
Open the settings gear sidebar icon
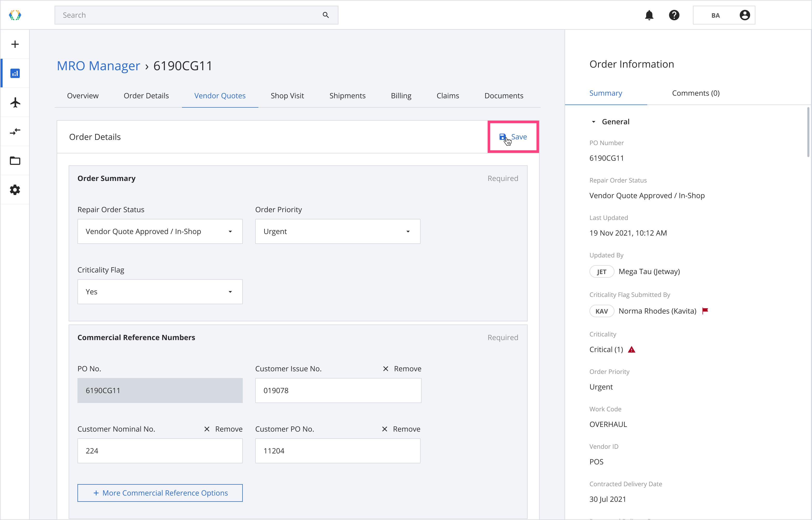[15, 190]
